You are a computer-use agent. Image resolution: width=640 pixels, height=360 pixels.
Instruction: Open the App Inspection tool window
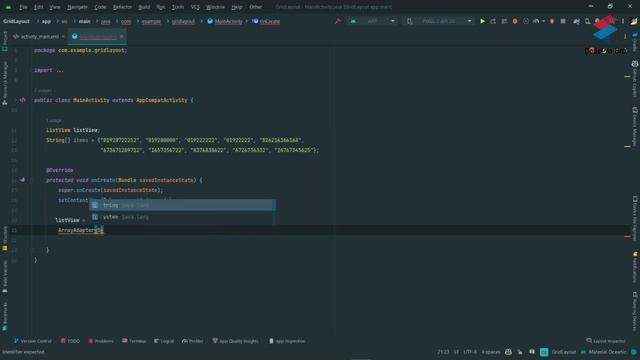pyautogui.click(x=287, y=341)
